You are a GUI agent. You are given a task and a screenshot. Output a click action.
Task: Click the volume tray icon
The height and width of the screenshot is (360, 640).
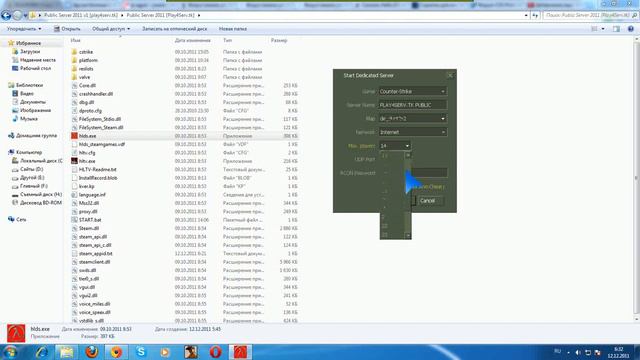tap(578, 352)
